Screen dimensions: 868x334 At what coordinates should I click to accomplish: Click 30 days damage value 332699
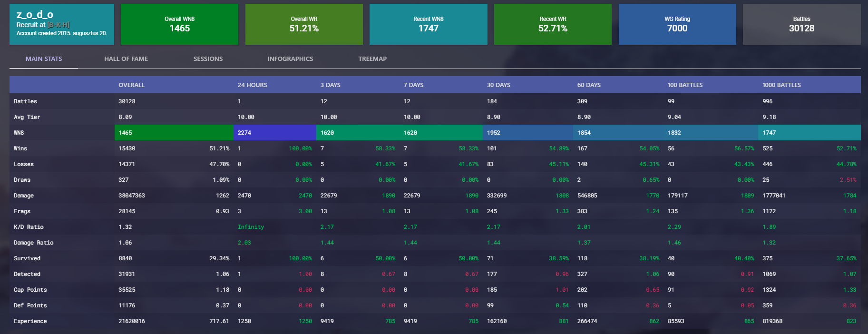coord(497,196)
